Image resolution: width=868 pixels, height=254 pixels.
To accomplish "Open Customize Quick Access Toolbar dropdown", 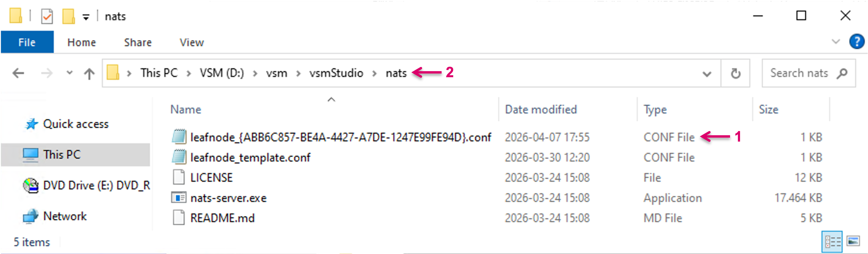I will pyautogui.click(x=86, y=17).
